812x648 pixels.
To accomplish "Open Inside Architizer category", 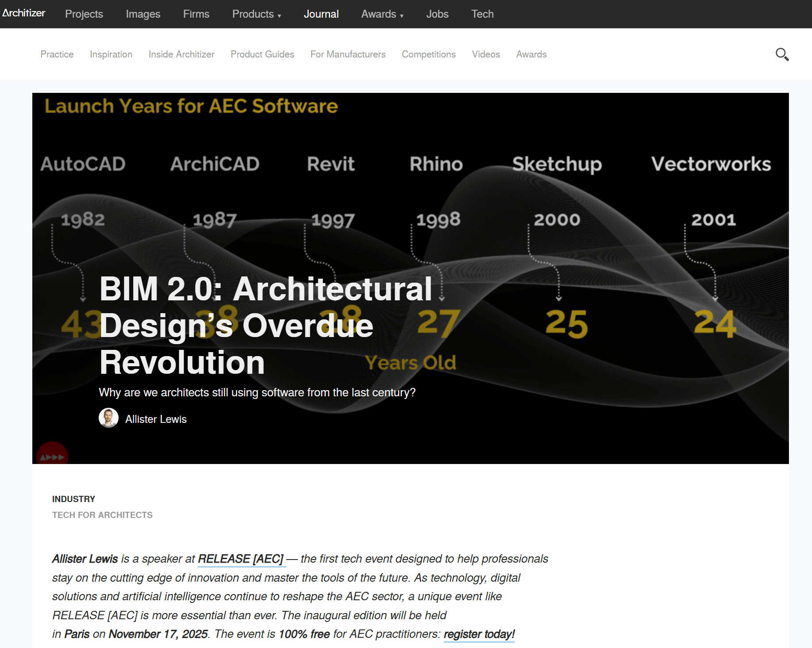I will coord(181,54).
